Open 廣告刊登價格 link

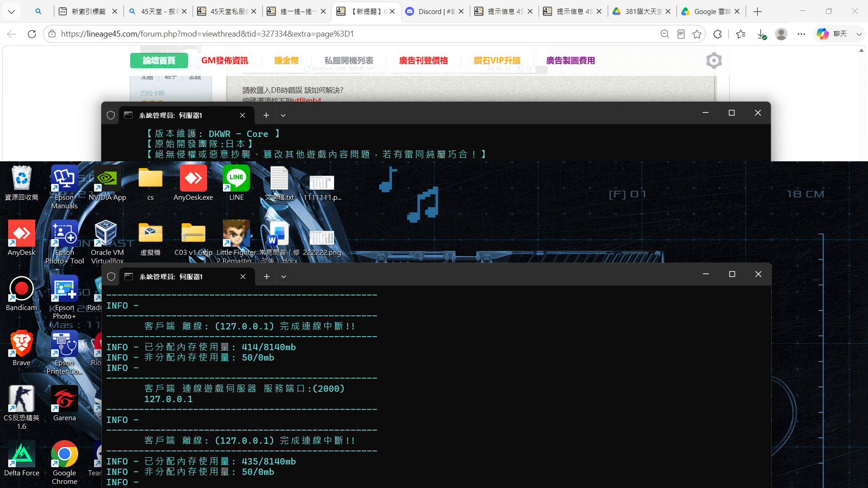coord(424,61)
